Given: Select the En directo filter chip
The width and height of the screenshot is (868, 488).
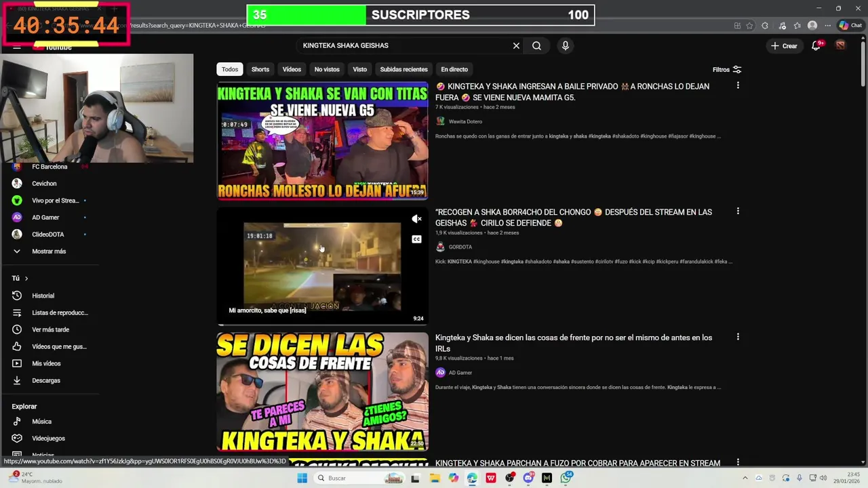Looking at the screenshot, I should point(454,69).
